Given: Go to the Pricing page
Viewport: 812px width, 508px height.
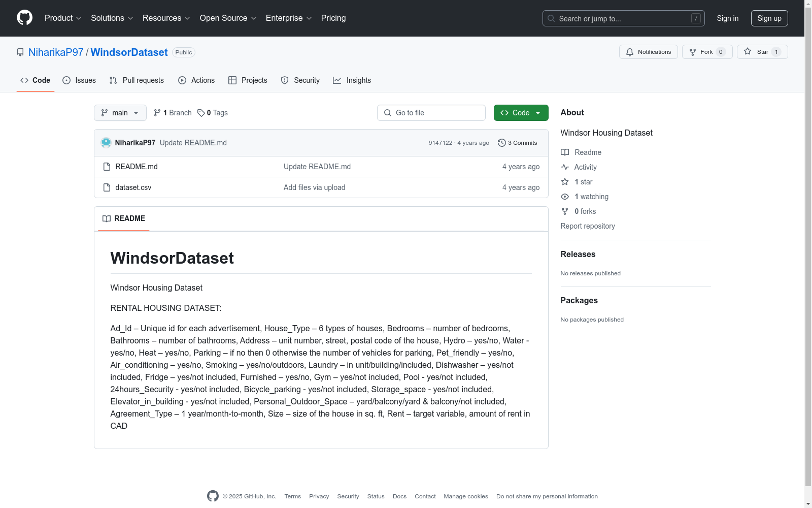Looking at the screenshot, I should (333, 18).
